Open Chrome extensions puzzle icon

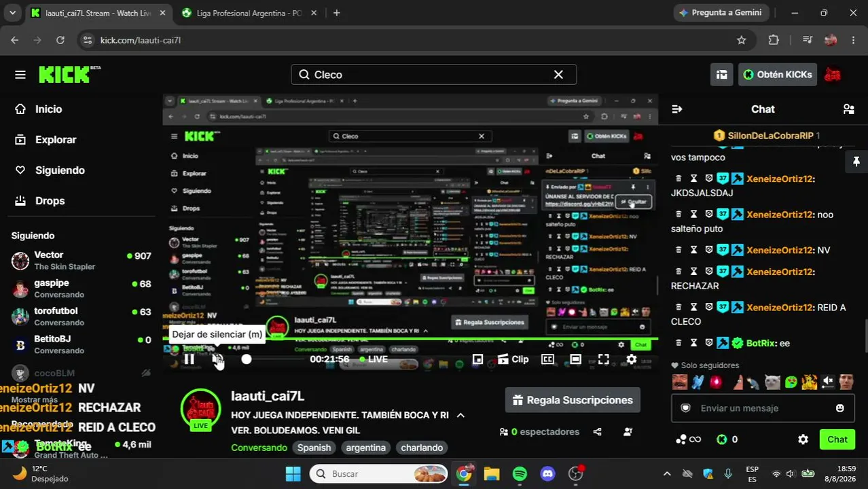tap(774, 40)
